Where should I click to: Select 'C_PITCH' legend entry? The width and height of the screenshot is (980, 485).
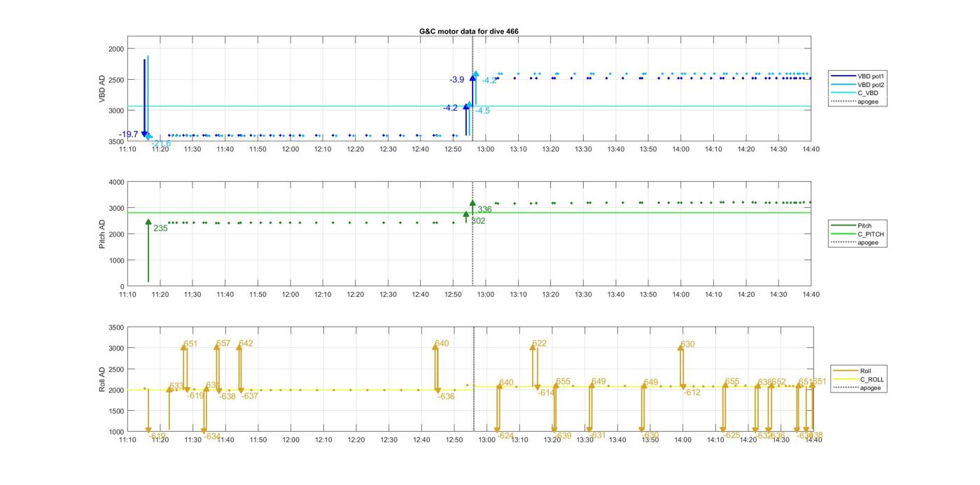click(857, 234)
